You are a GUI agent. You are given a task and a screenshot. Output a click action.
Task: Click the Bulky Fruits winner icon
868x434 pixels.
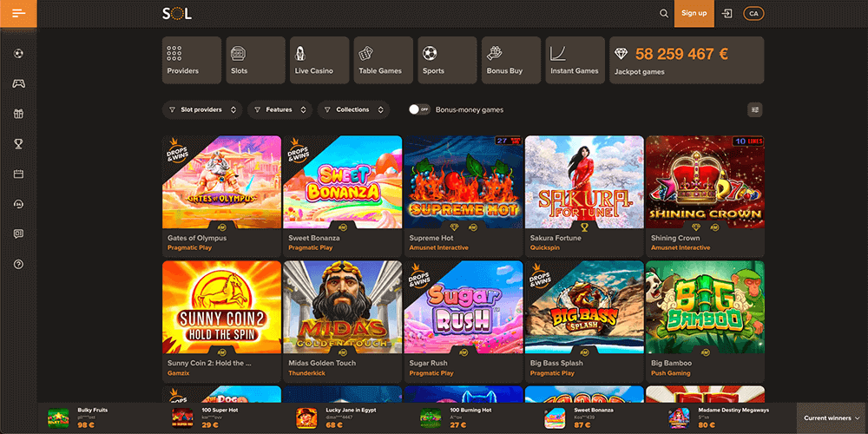point(58,418)
